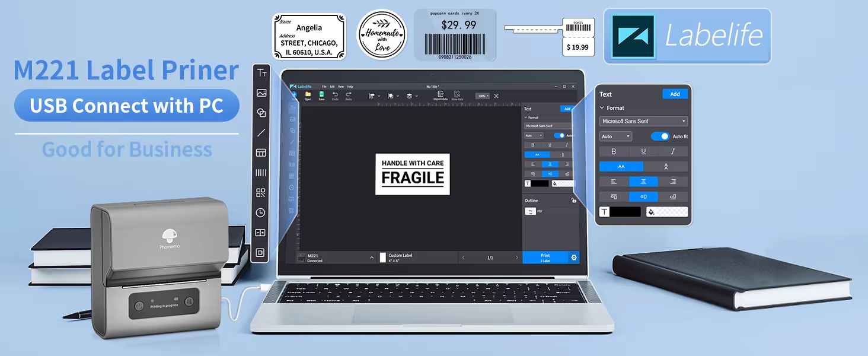This screenshot has width=868, height=356.
Task: Click the Date/Time clock tool icon
Action: tap(261, 212)
